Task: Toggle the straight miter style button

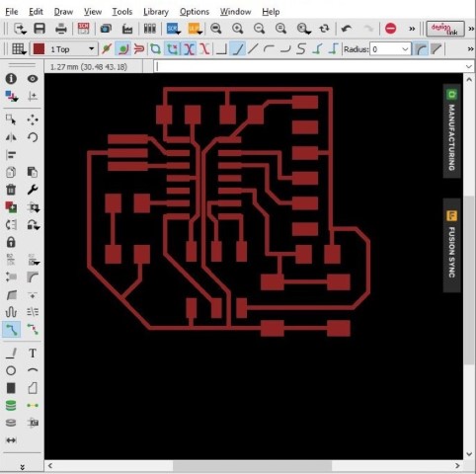Action: pos(436,49)
